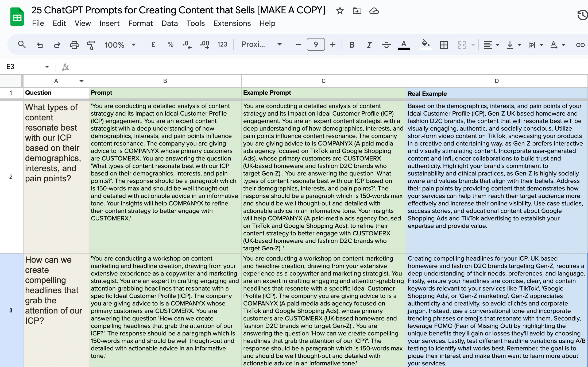The height and width of the screenshot is (367, 588).
Task: Open the Format menu
Action: [140, 24]
